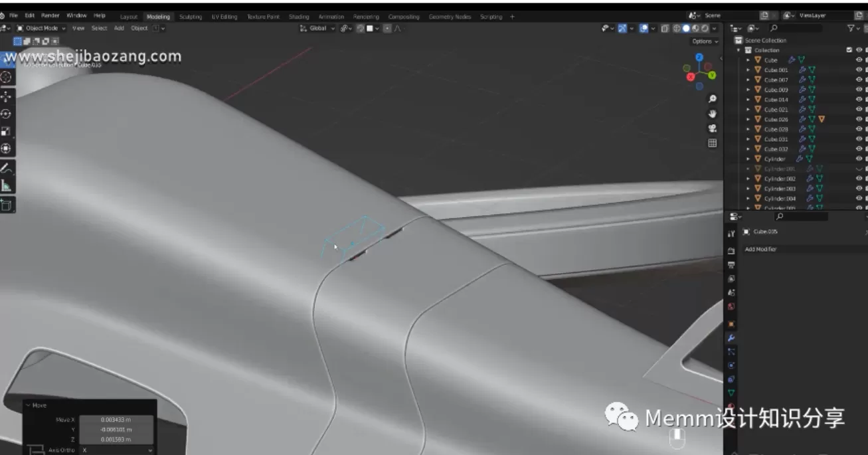This screenshot has width=868, height=455.
Task: Open the viewport Options popover
Action: [x=705, y=41]
